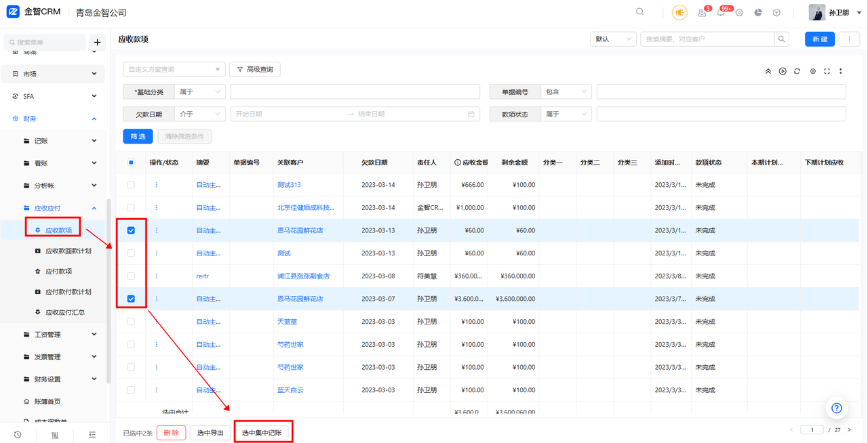
Task: Open the three-dot actions for the rertr row
Action: point(157,276)
